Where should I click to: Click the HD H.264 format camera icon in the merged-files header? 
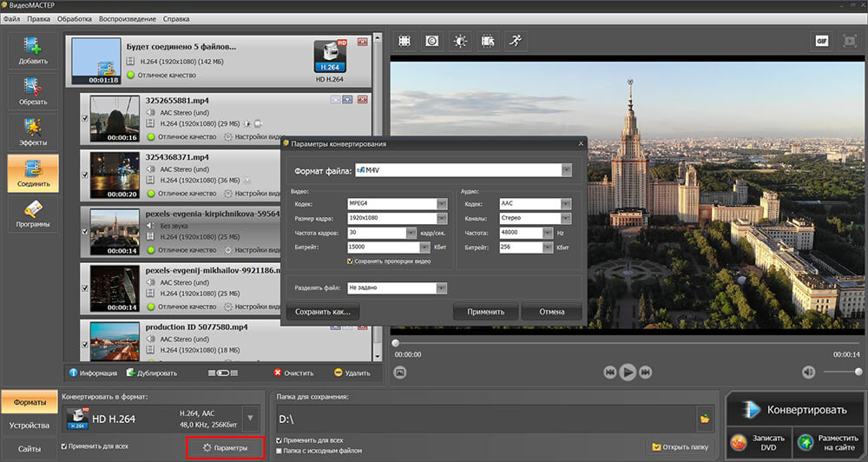click(329, 56)
